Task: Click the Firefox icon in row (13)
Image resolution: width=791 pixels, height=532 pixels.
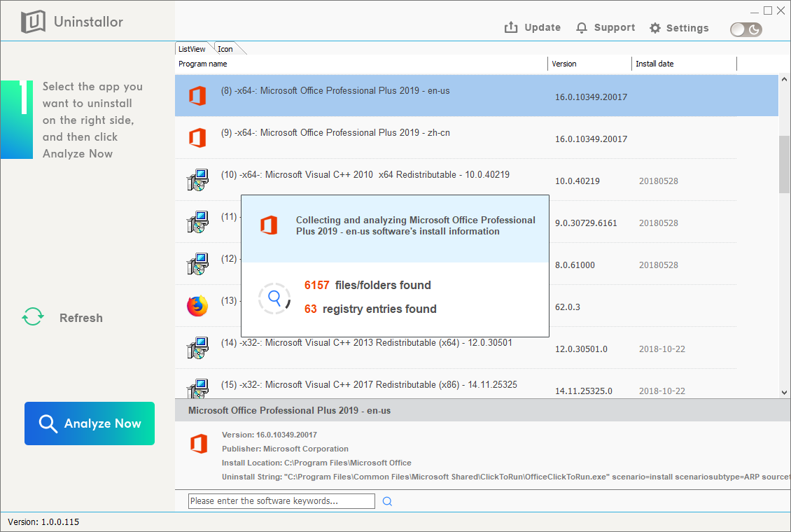Action: pos(197,306)
